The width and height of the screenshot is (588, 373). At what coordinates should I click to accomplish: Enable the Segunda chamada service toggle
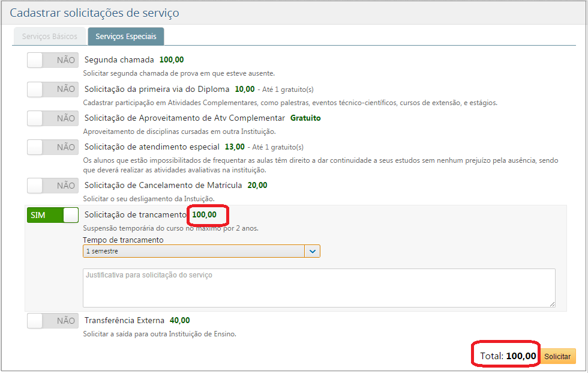[52, 60]
